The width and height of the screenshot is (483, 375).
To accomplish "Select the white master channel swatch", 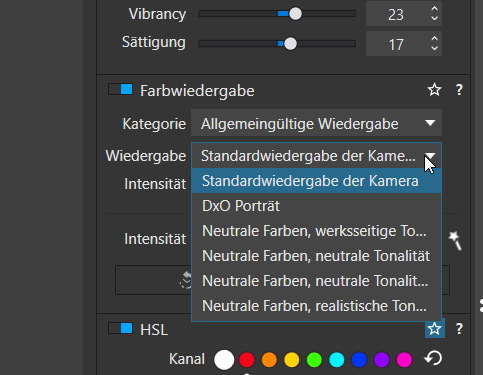I will (224, 360).
